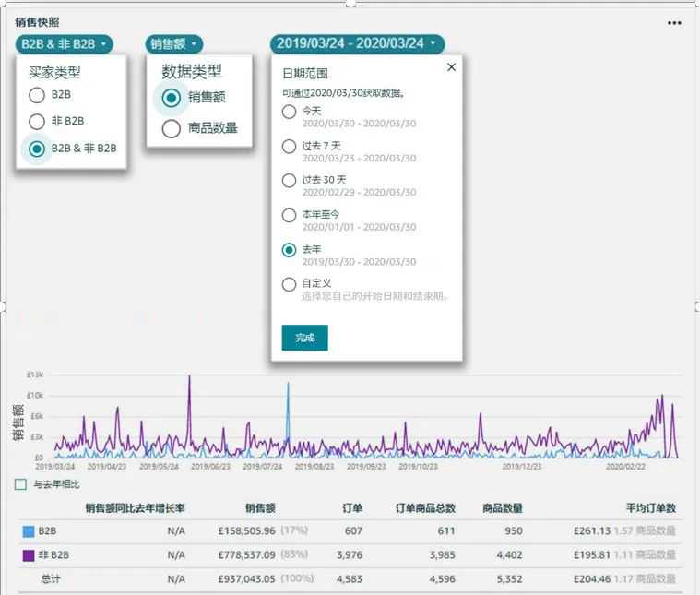Select the 本年至今 date range radio
This screenshot has height=595, width=700.
(x=290, y=215)
